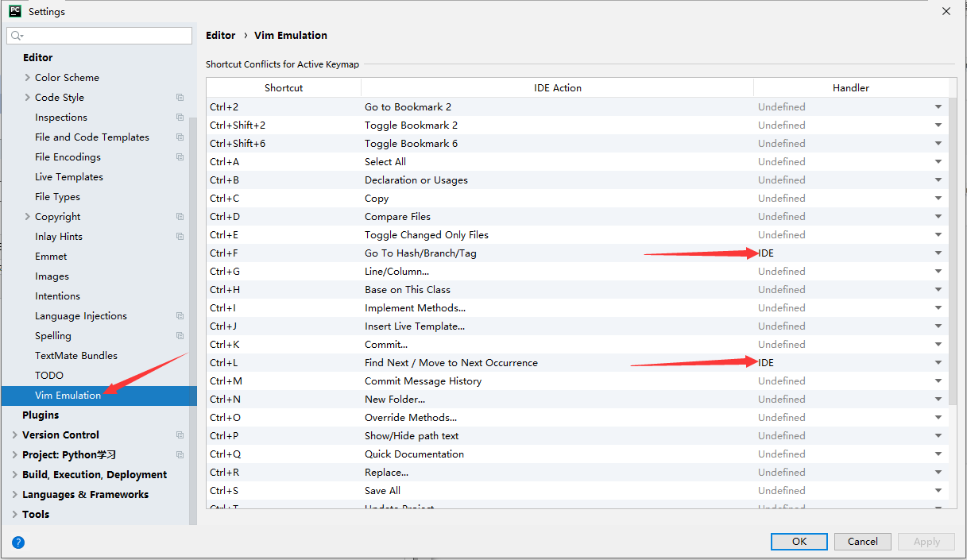This screenshot has height=560, width=967.
Task: Click project-level icon beside Inlay Hints
Action: pos(180,237)
